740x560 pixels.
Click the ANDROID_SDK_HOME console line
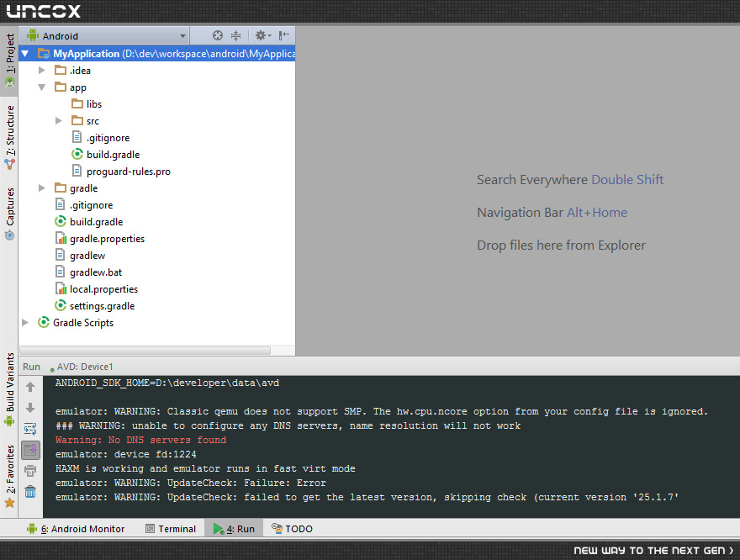click(x=167, y=383)
